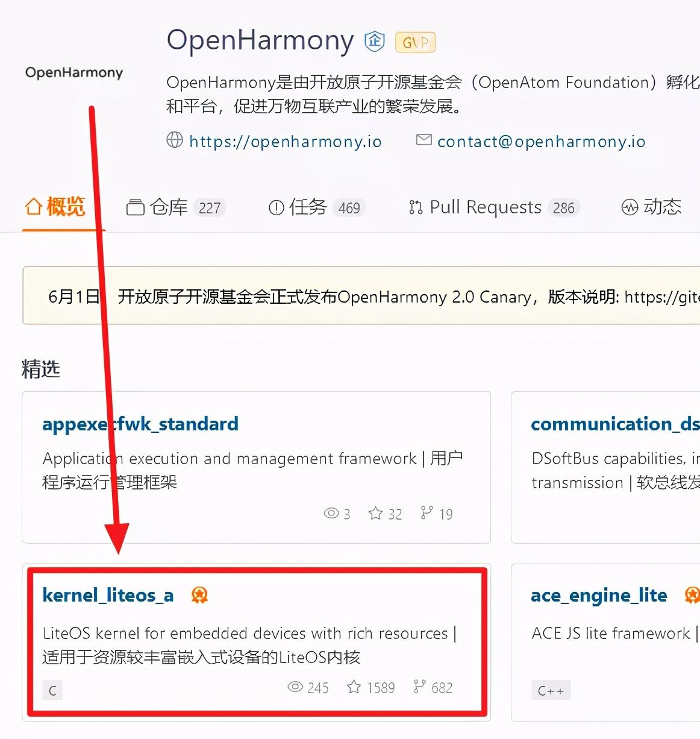Image resolution: width=700 pixels, height=739 pixels.
Task: Click the fork icon on appexecfwk_standard
Action: (427, 513)
